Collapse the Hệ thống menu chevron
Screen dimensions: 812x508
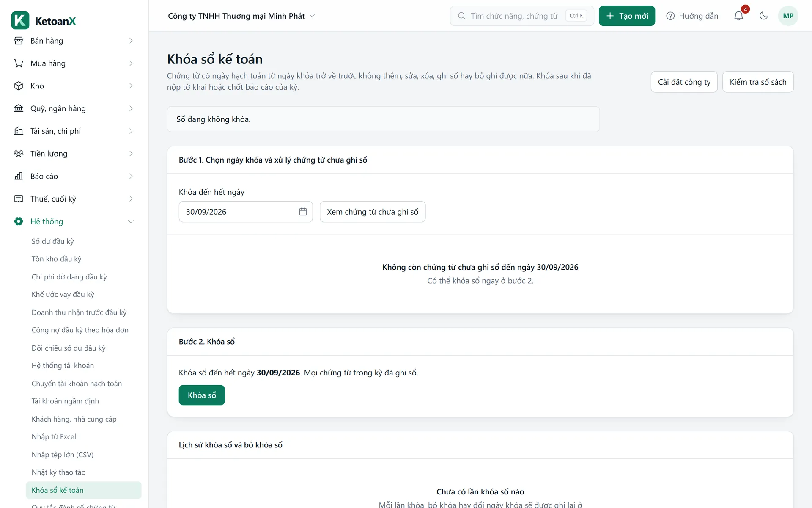[x=131, y=221]
